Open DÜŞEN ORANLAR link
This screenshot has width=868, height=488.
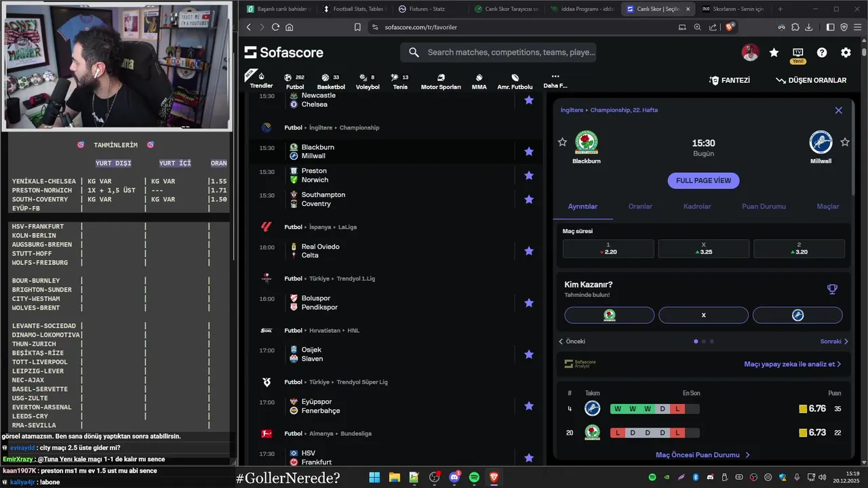click(811, 80)
